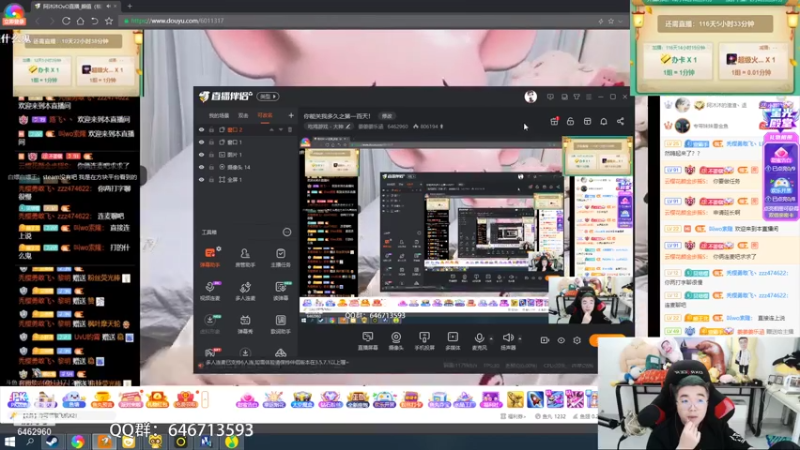
Task: Toggle the lock on the 窗口 2 source
Action: [211, 130]
